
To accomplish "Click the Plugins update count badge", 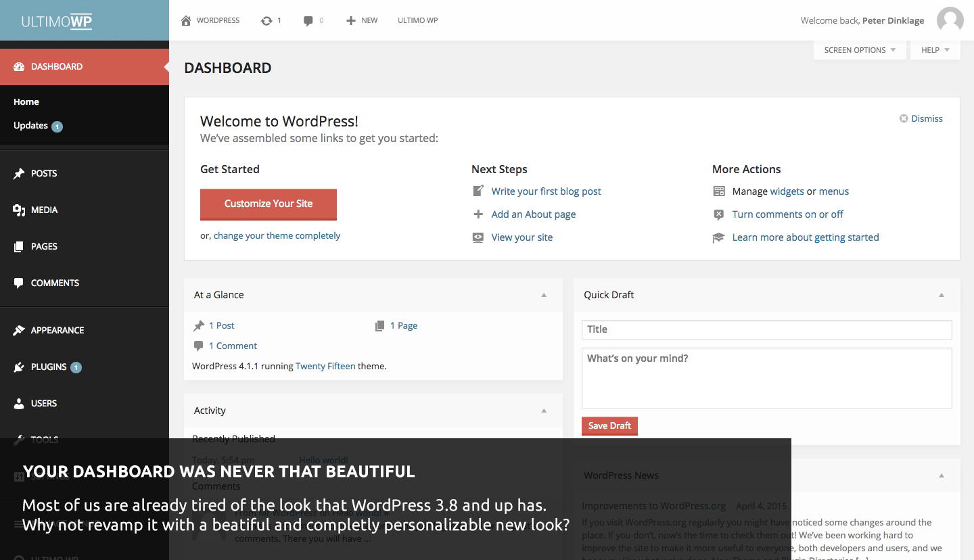I will pyautogui.click(x=76, y=368).
